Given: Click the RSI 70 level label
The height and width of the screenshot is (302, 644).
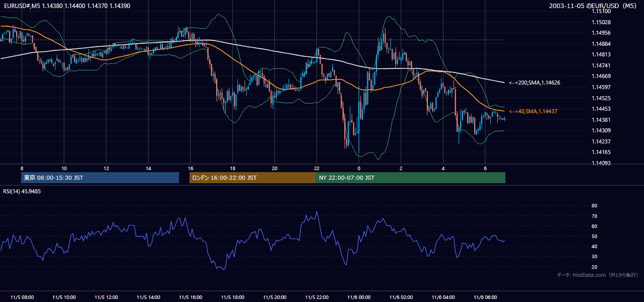Looking at the screenshot, I should click(594, 216).
